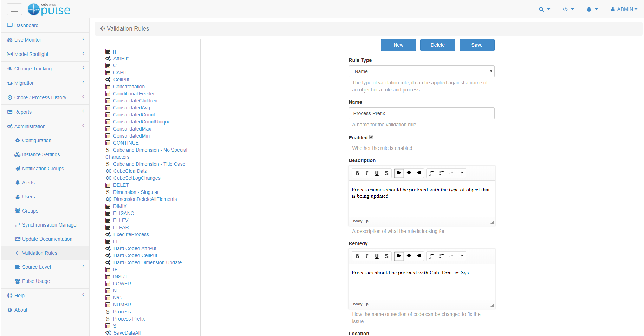Click the Name input field
Viewport: 644px width, 336px height.
[x=421, y=113]
